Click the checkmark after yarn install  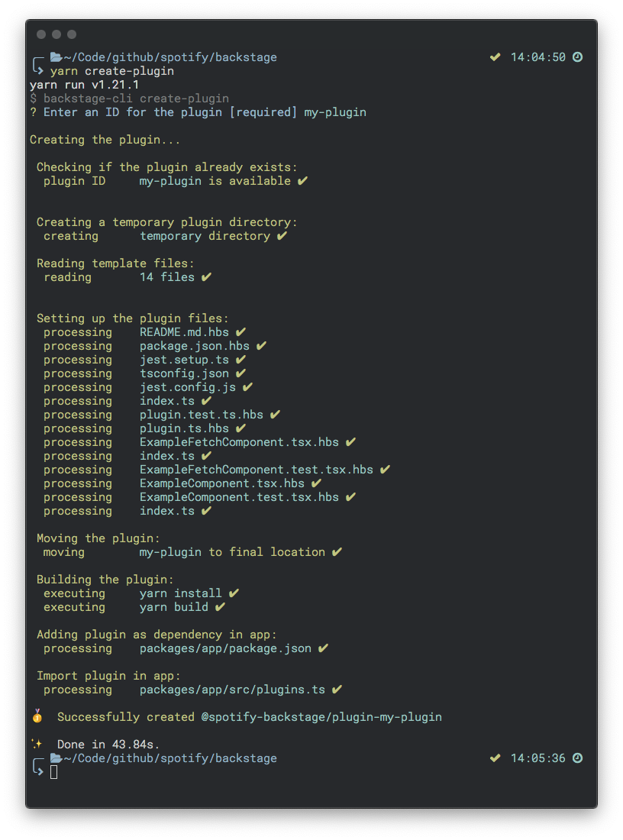click(x=234, y=593)
